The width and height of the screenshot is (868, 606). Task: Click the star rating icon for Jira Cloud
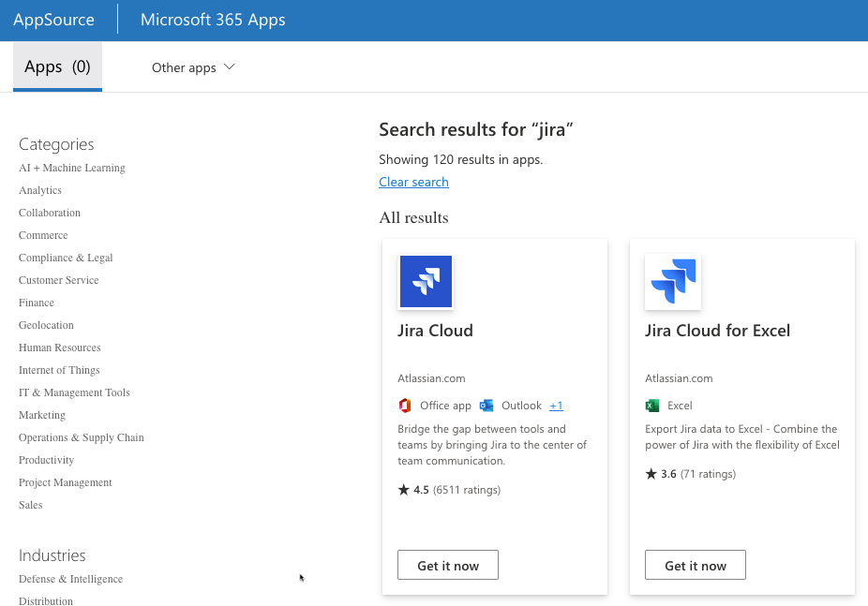404,490
